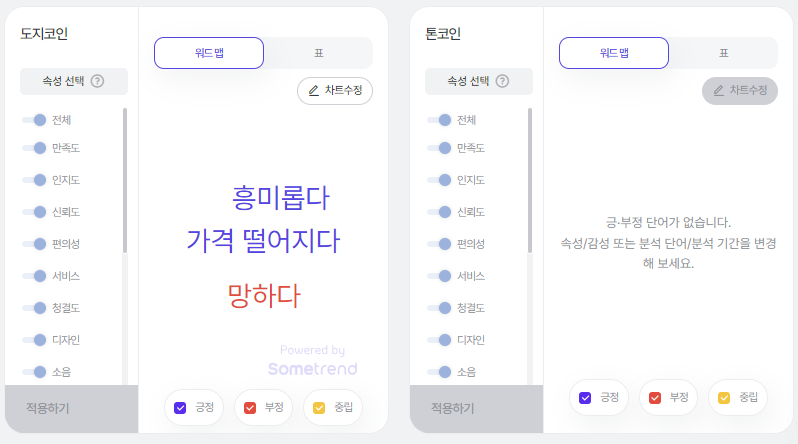Click pencil icon on 도지코인 차트수정
798x444 pixels.
point(314,91)
